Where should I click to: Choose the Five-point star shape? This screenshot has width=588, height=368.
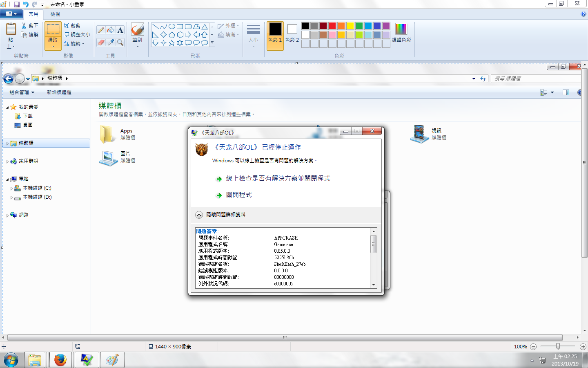click(x=171, y=43)
